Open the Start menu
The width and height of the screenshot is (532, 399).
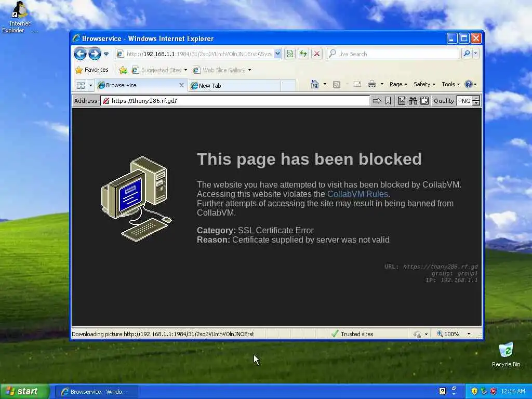24,392
